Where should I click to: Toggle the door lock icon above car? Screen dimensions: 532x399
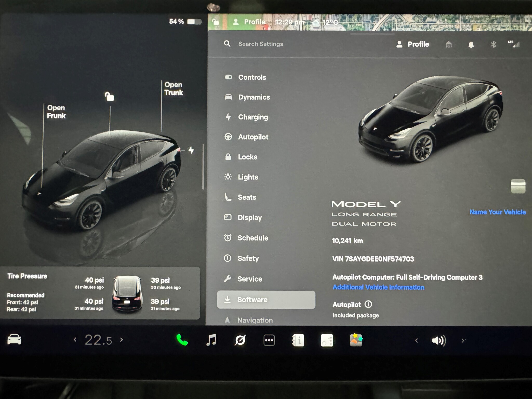coord(109,96)
